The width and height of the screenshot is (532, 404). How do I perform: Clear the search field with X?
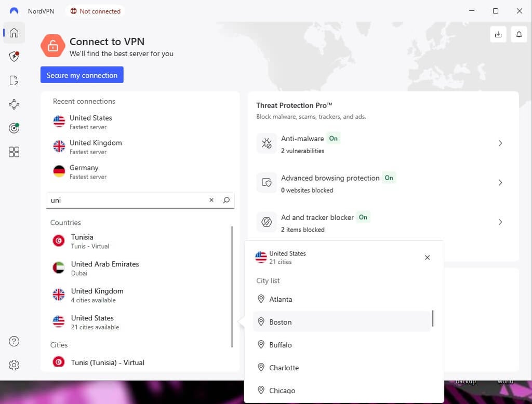[211, 200]
